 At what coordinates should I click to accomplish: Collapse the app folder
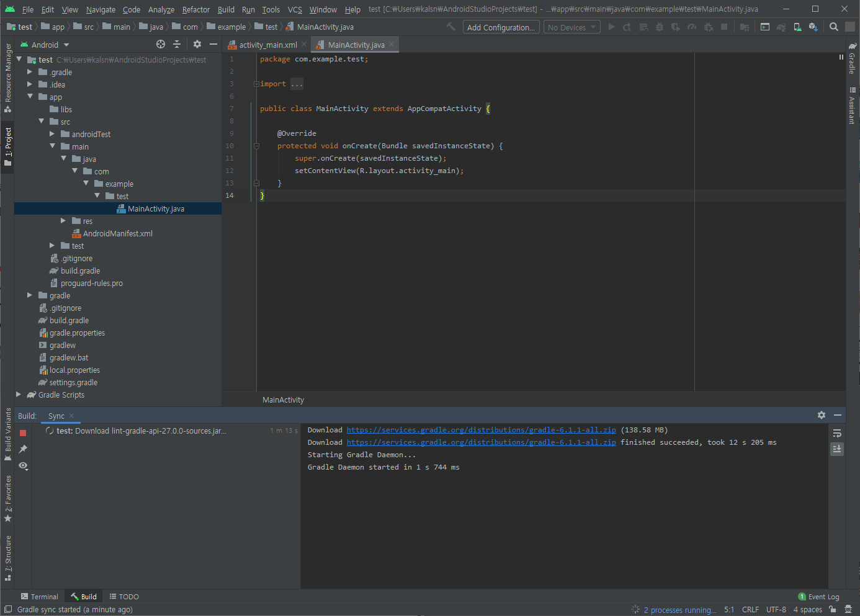[30, 97]
